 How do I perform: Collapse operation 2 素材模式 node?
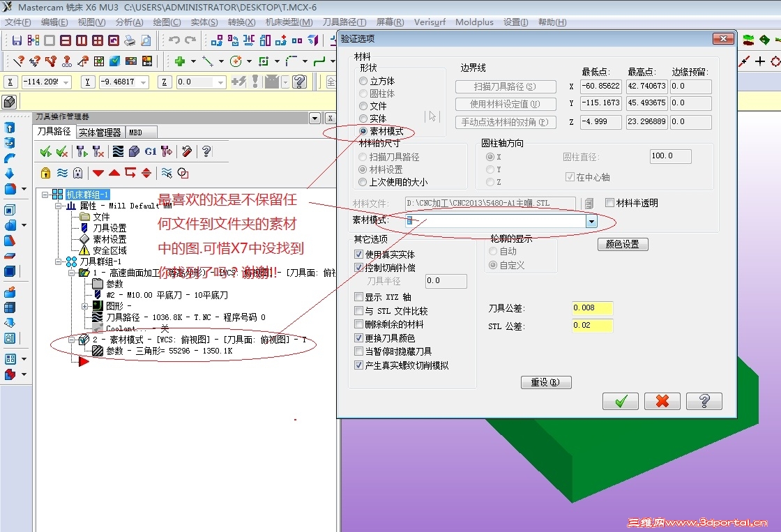point(72,340)
